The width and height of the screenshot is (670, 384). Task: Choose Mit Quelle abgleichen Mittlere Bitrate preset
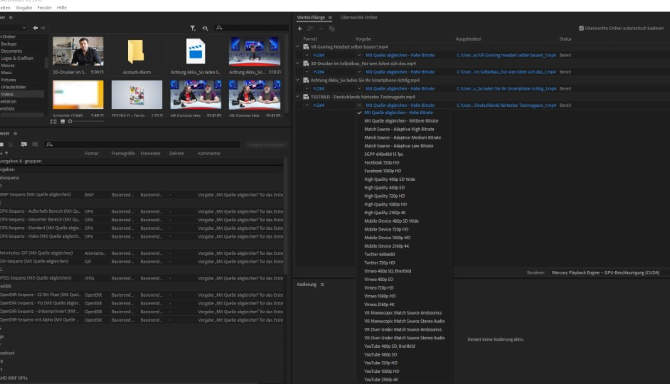click(401, 121)
